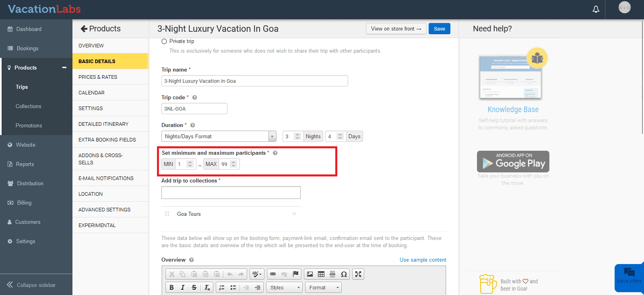Screen dimensions: 644x295
Task: Maximize the editor with fullscreen icon
Action: (x=358, y=274)
